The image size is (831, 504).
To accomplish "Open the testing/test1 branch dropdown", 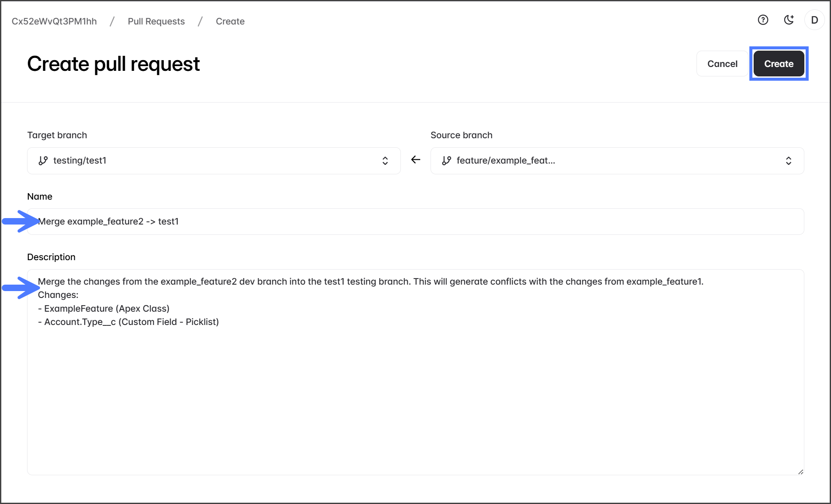I will point(214,161).
